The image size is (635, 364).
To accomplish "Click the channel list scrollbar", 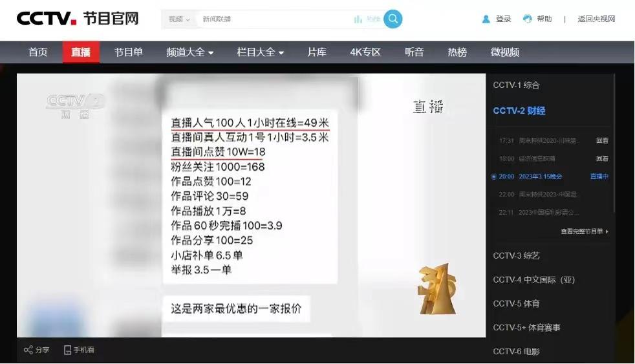I will point(615,142).
